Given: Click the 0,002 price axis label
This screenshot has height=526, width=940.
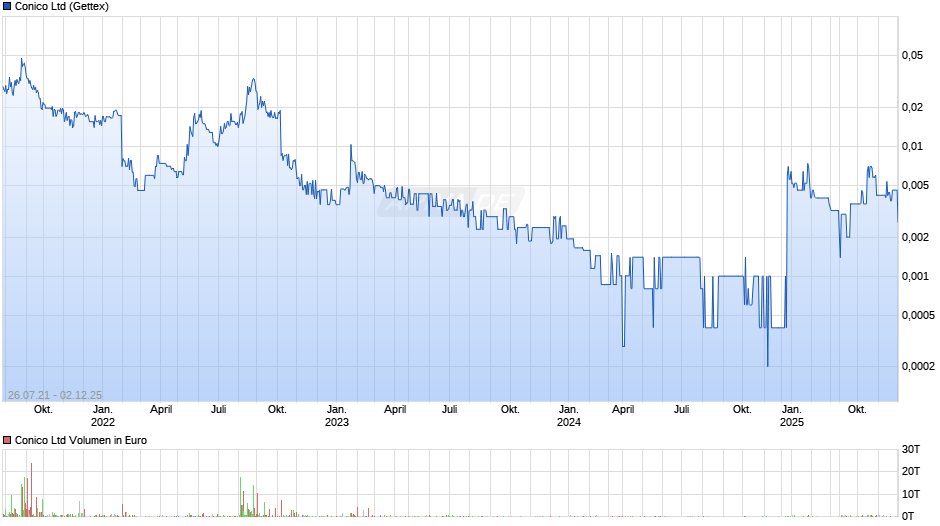Looking at the screenshot, I should (x=915, y=238).
